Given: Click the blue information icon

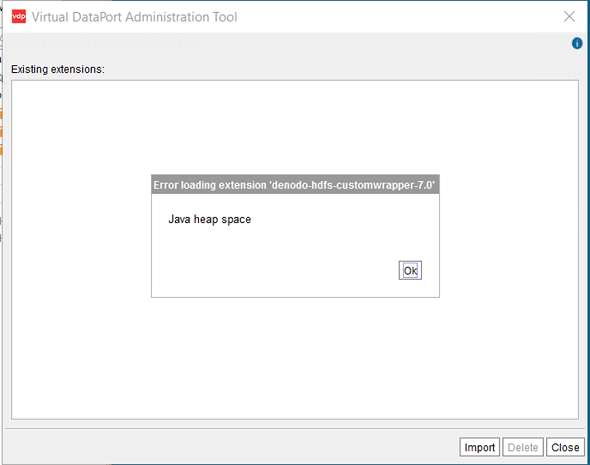Looking at the screenshot, I should (x=577, y=43).
